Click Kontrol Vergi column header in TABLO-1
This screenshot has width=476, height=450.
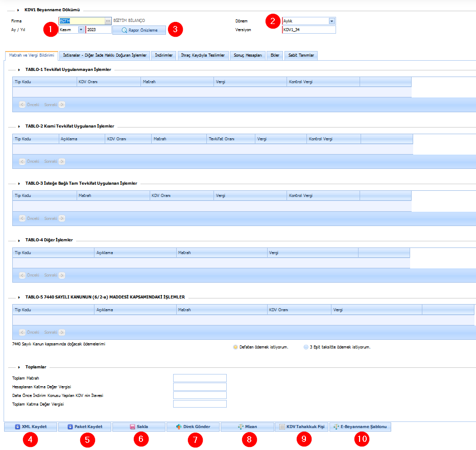tap(323, 82)
